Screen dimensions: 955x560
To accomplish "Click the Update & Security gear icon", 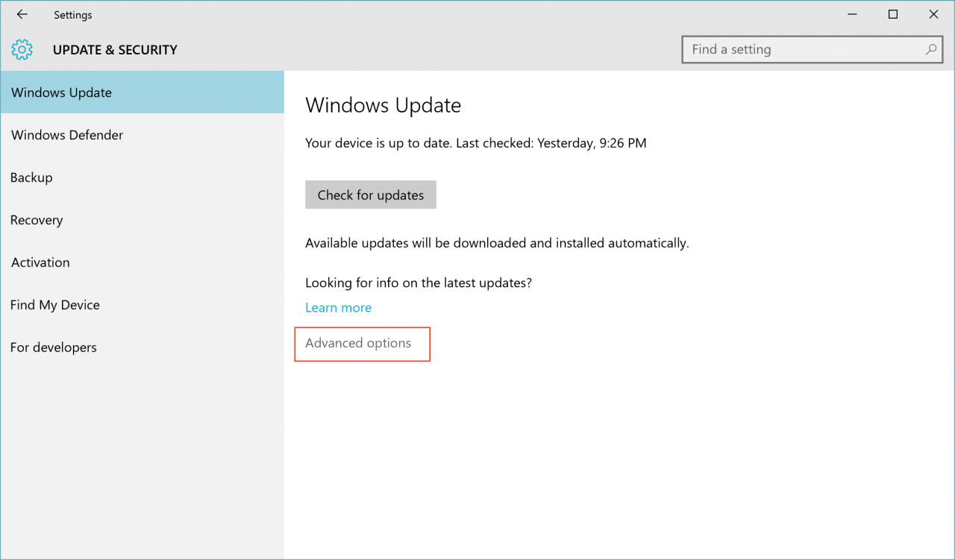I will [x=22, y=50].
